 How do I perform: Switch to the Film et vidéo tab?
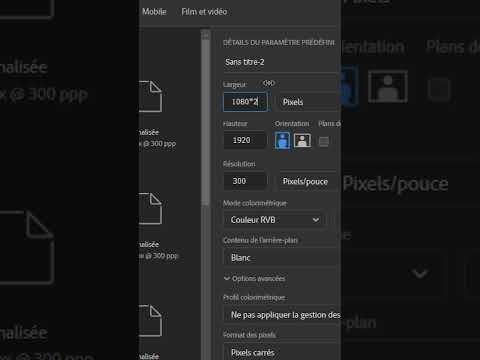point(204,12)
